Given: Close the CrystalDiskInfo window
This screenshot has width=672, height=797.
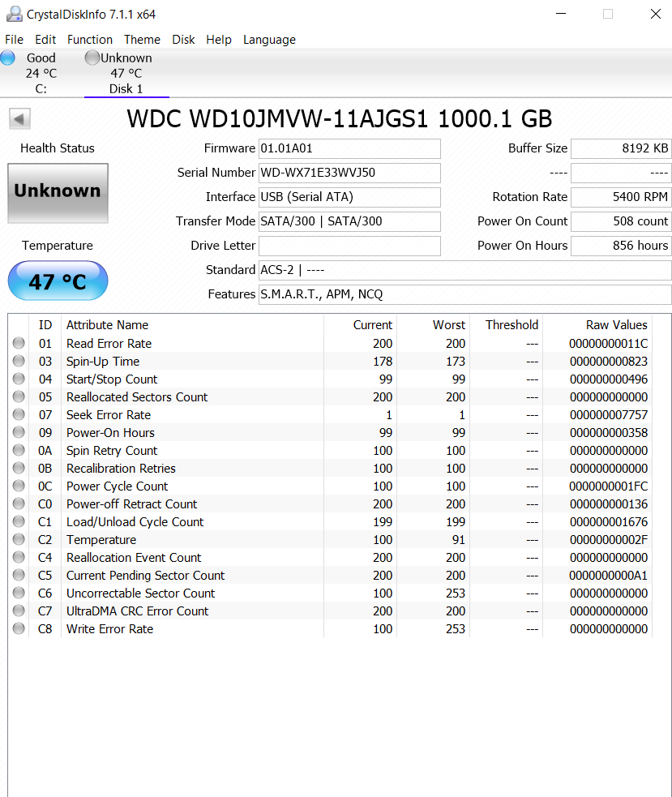Looking at the screenshot, I should [x=656, y=14].
